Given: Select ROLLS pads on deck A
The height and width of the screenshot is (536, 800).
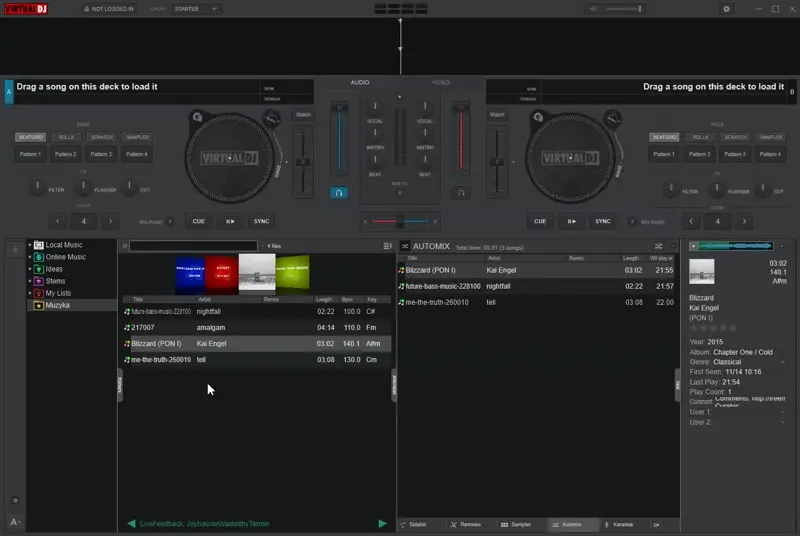Looking at the screenshot, I should tap(66, 137).
